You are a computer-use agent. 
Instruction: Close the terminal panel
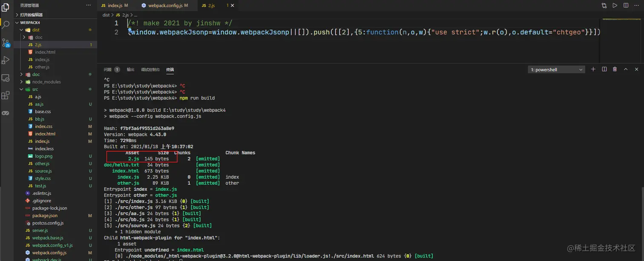[636, 69]
